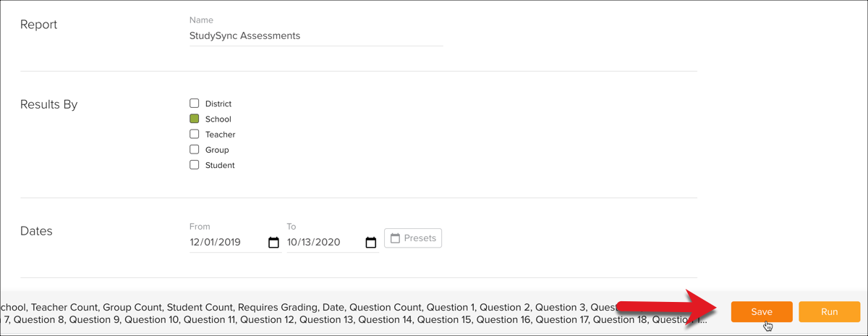Open the From date calendar picker icon
Screen dimensions: 868x336
pyautogui.click(x=273, y=243)
